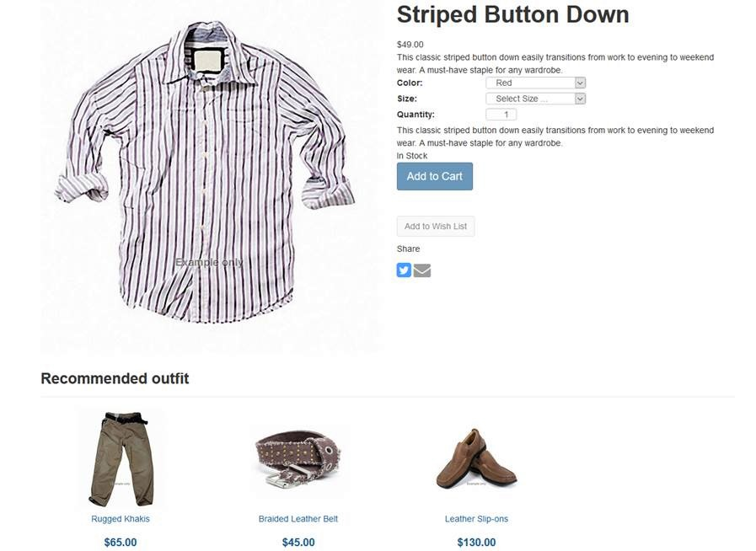The height and width of the screenshot is (551, 756).
Task: Click the khaki pants thumbnail image
Action: coord(119,456)
